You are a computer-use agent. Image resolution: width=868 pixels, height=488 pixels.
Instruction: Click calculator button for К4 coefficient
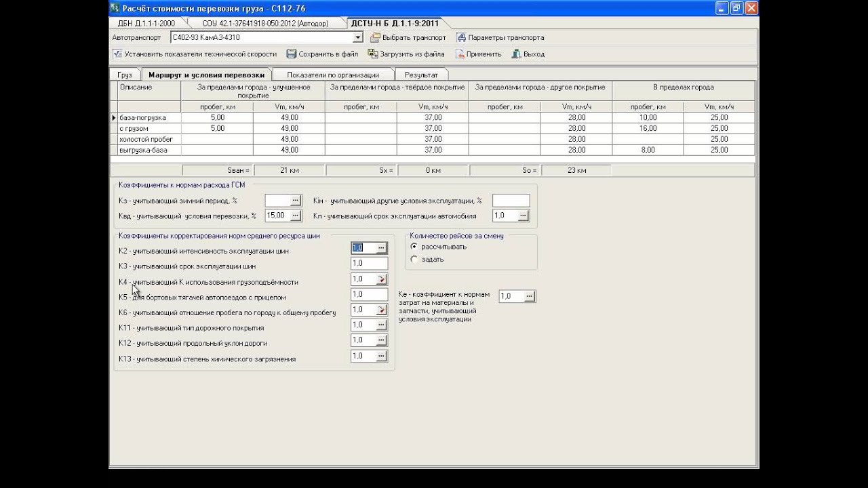point(381,279)
